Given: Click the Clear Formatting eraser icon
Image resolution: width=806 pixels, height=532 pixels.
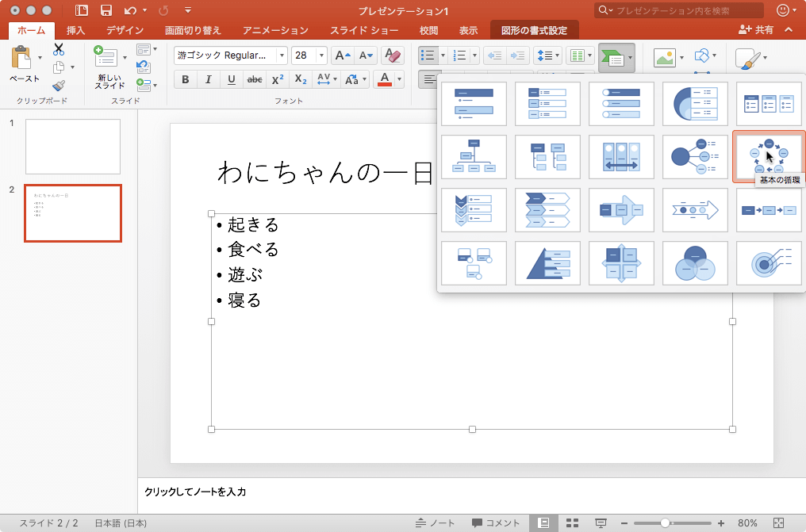Looking at the screenshot, I should pyautogui.click(x=392, y=55).
